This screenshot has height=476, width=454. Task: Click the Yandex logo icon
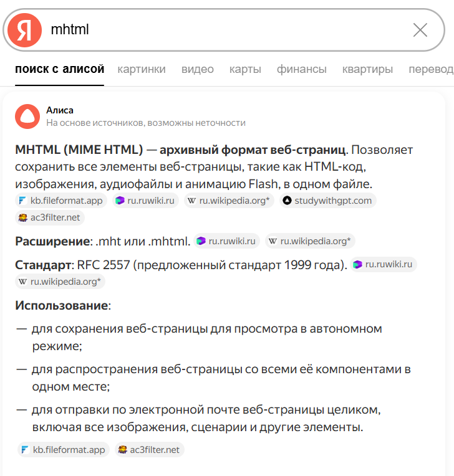tap(25, 30)
